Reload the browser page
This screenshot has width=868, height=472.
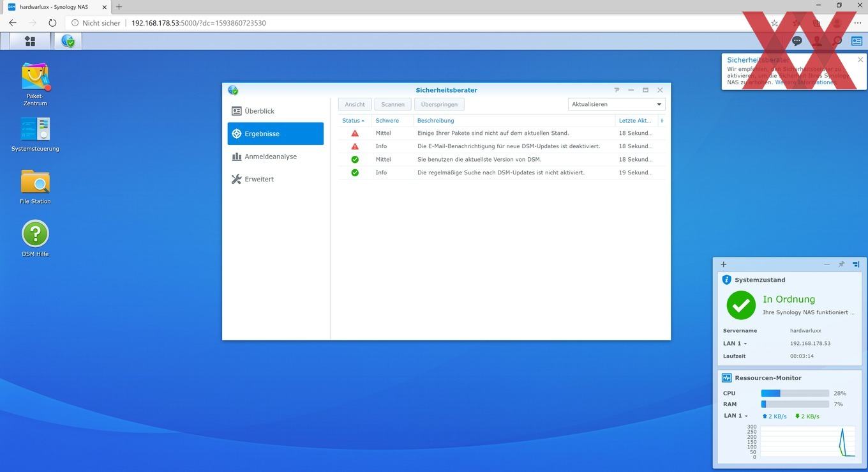click(52, 23)
